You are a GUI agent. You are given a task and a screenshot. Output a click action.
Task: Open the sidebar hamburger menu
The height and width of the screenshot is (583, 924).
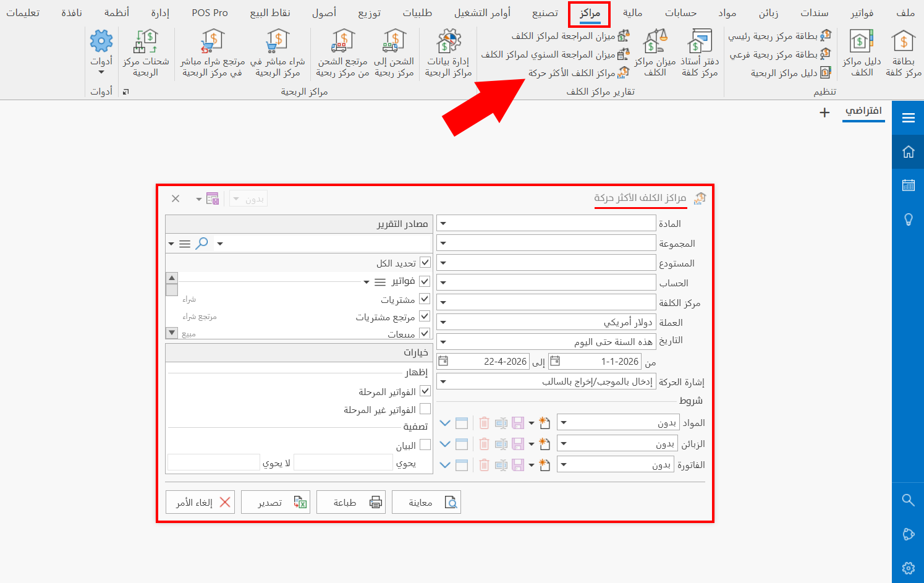[908, 117]
